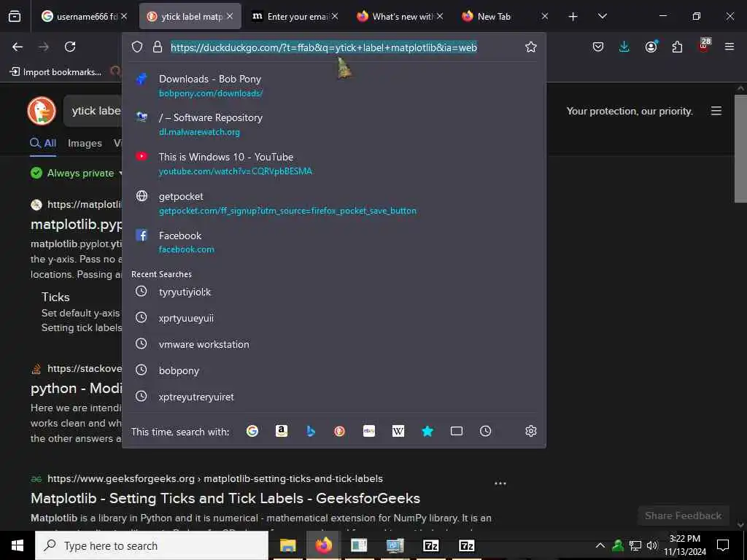The height and width of the screenshot is (560, 747).
Task: Open Windows notification center
Action: pyautogui.click(x=723, y=545)
